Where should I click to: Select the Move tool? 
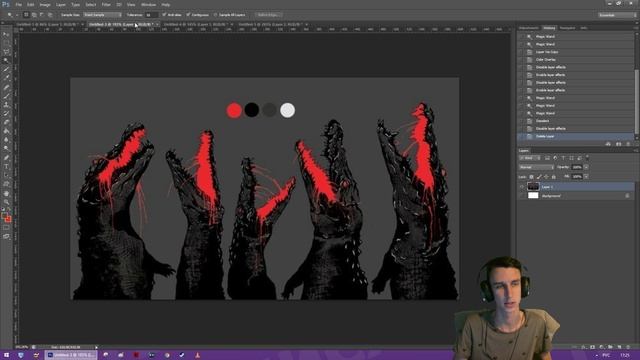[x=6, y=35]
